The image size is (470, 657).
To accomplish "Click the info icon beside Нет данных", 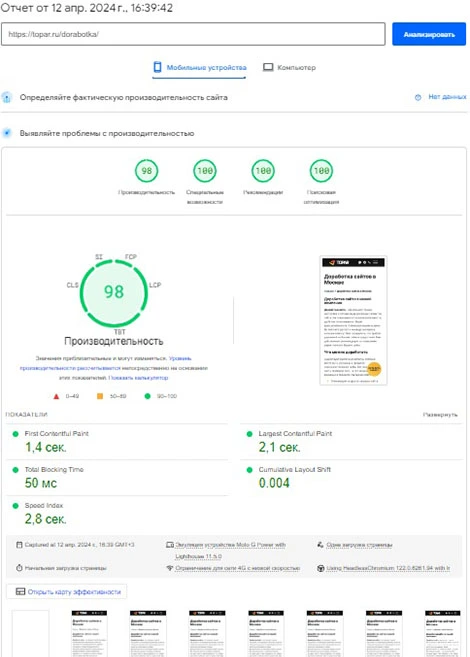I will coord(418,97).
